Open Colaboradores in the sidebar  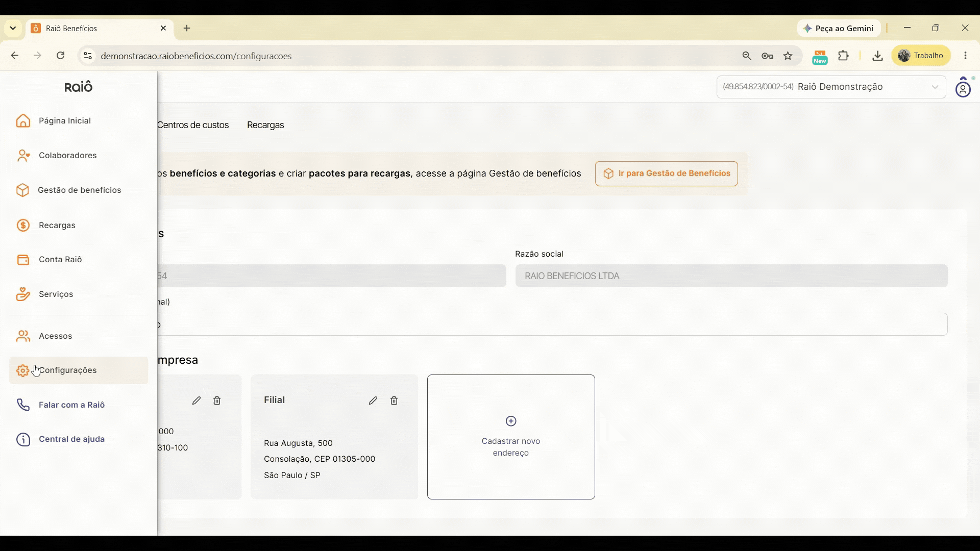coord(79,156)
